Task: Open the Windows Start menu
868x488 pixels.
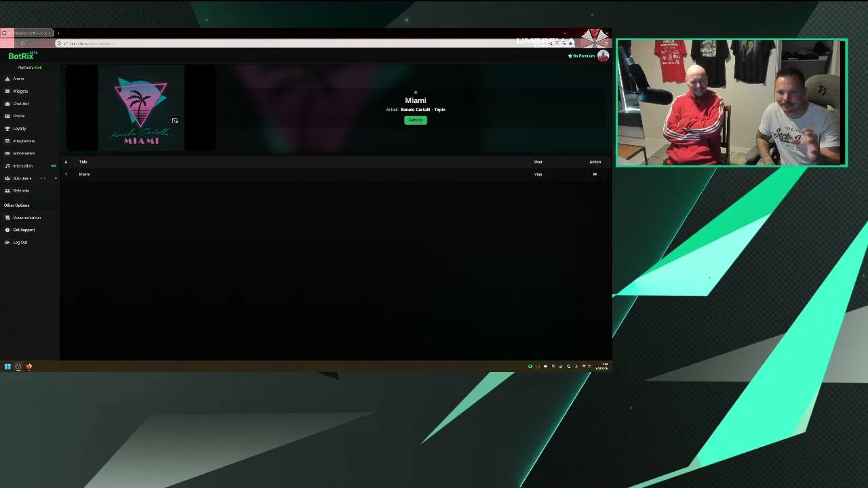Action: [7, 367]
